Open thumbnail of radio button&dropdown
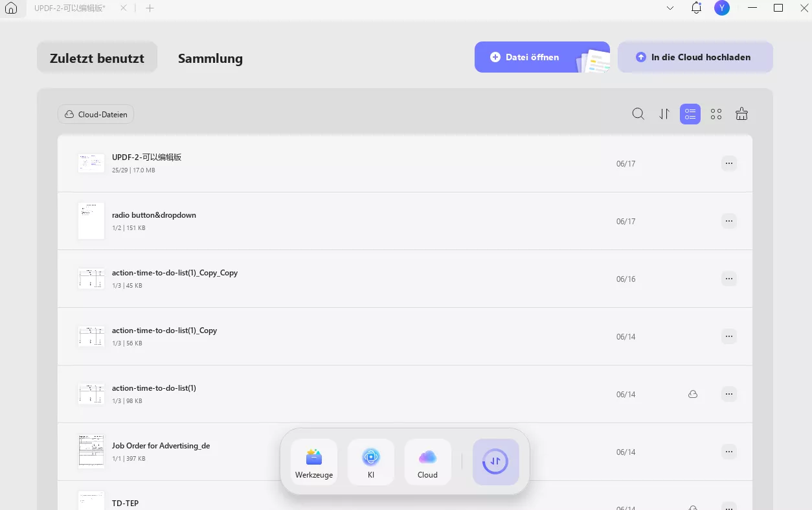 (91, 221)
